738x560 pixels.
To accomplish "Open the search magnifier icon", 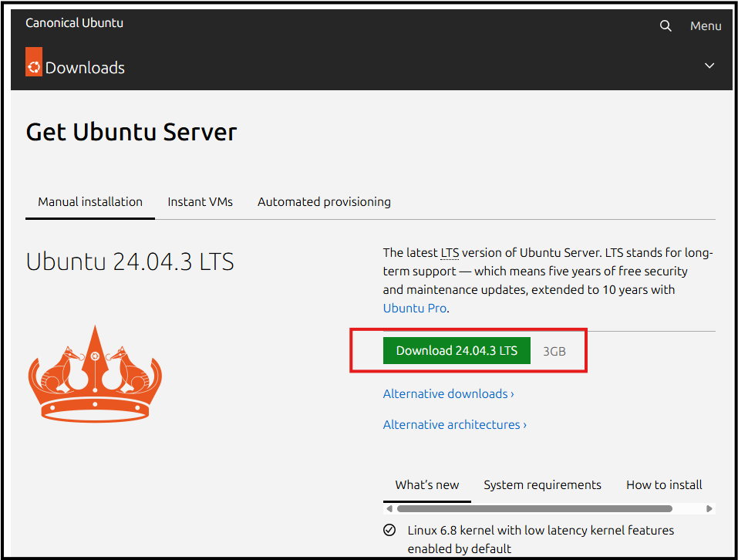I will [x=665, y=26].
